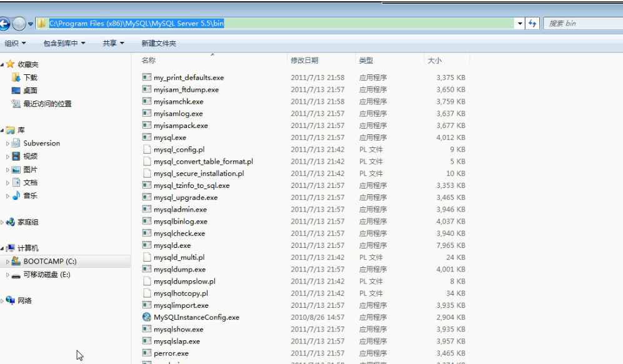This screenshot has width=623, height=364.
Task: Expand the 视频 library
Action: click(x=7, y=156)
